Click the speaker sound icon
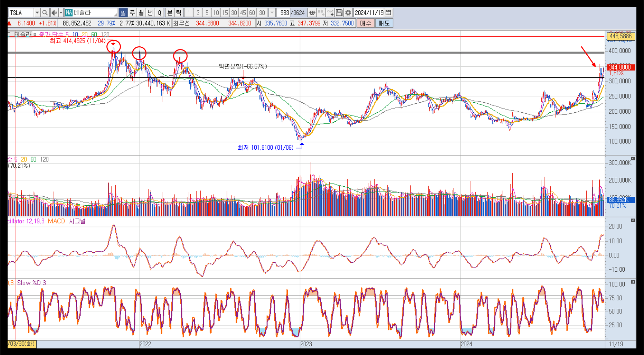The height and width of the screenshot is (355, 644). [54, 13]
